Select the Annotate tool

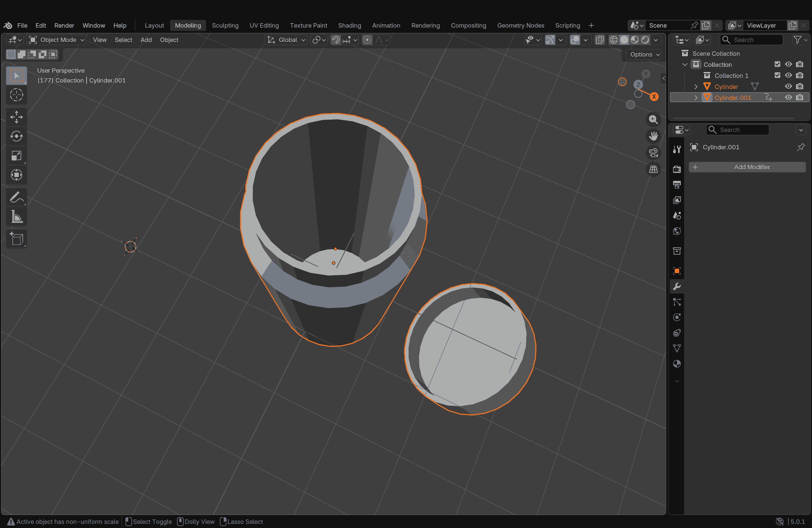(x=16, y=197)
